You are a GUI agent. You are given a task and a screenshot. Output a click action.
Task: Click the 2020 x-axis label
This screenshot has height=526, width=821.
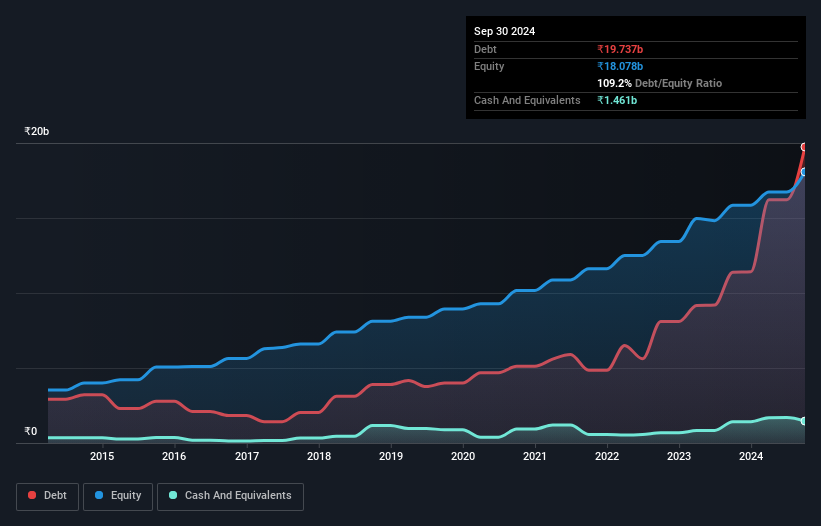[463, 456]
